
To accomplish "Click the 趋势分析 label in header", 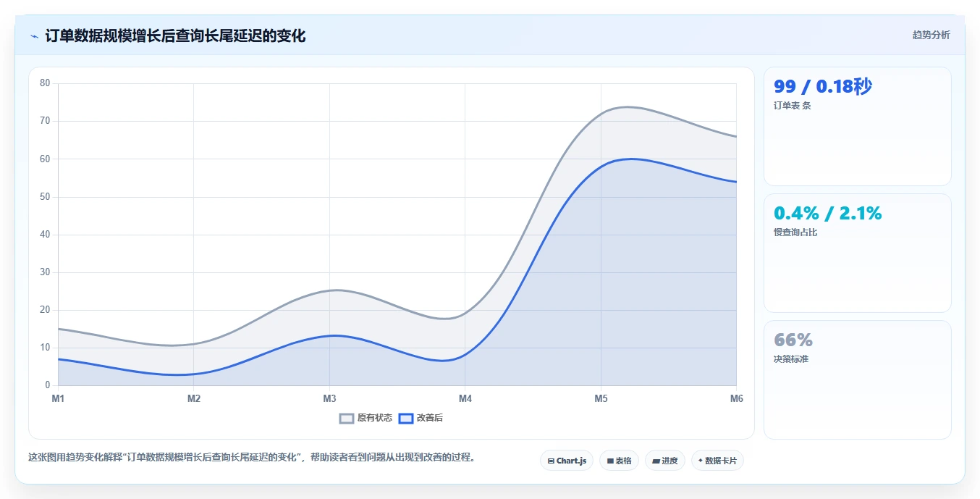I will tap(931, 35).
